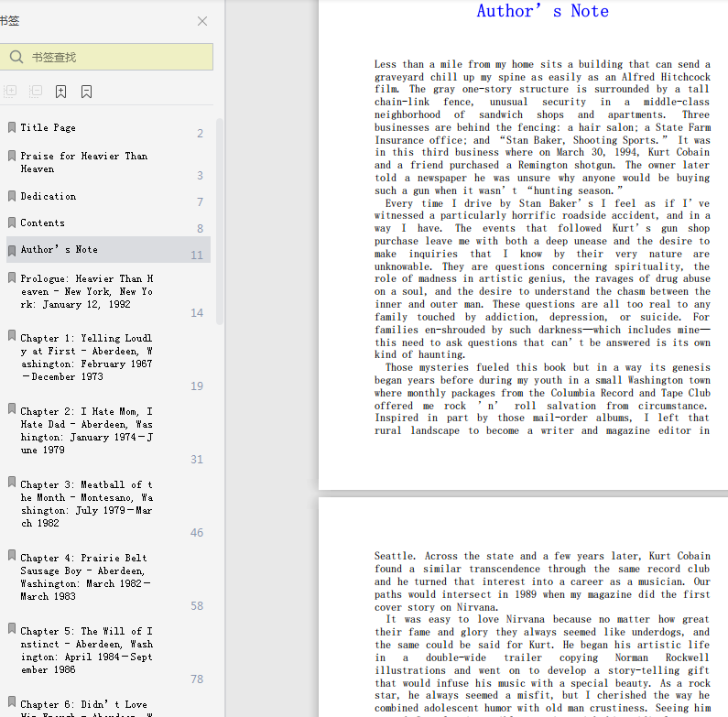
Task: Click page number 46 for Chapter 3
Action: [197, 533]
